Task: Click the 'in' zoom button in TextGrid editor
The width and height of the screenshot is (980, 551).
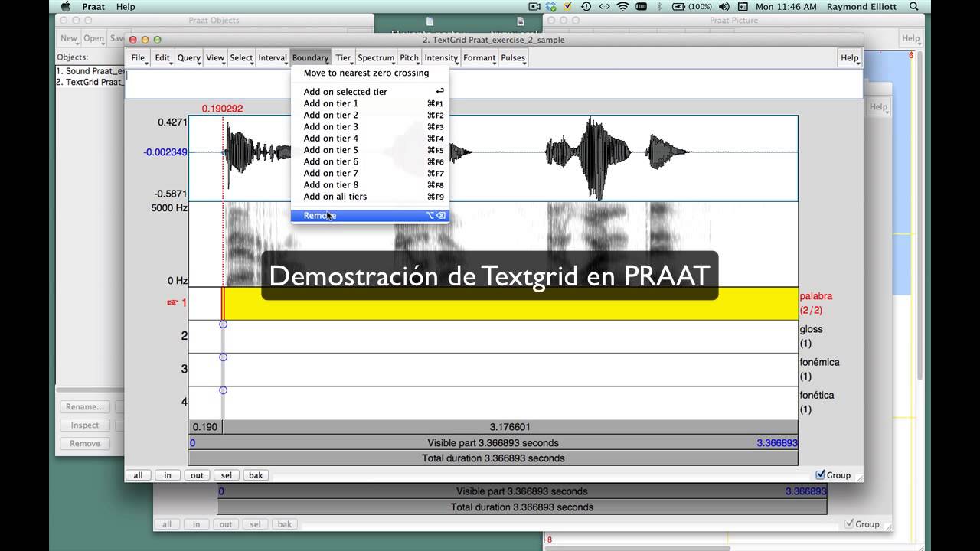Action: (168, 475)
